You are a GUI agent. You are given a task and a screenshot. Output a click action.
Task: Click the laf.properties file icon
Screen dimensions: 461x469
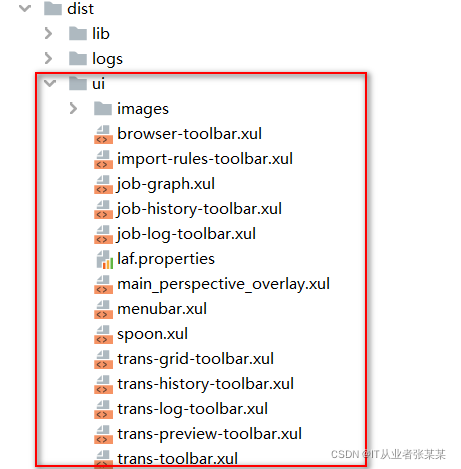pos(104,259)
